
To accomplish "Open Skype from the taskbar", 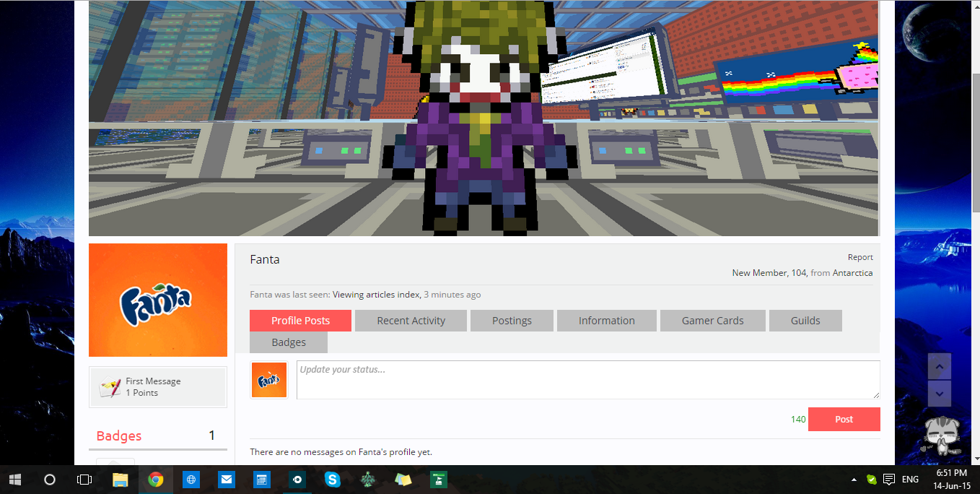I will click(x=332, y=480).
